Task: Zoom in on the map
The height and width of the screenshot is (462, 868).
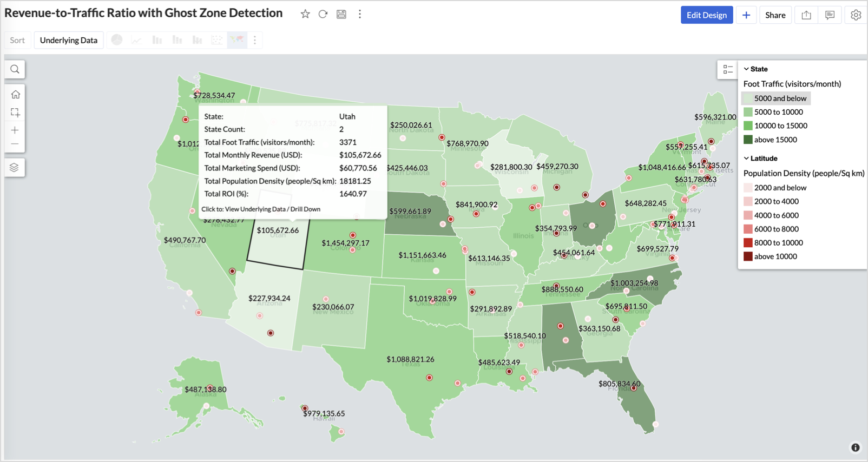Action: [15, 130]
